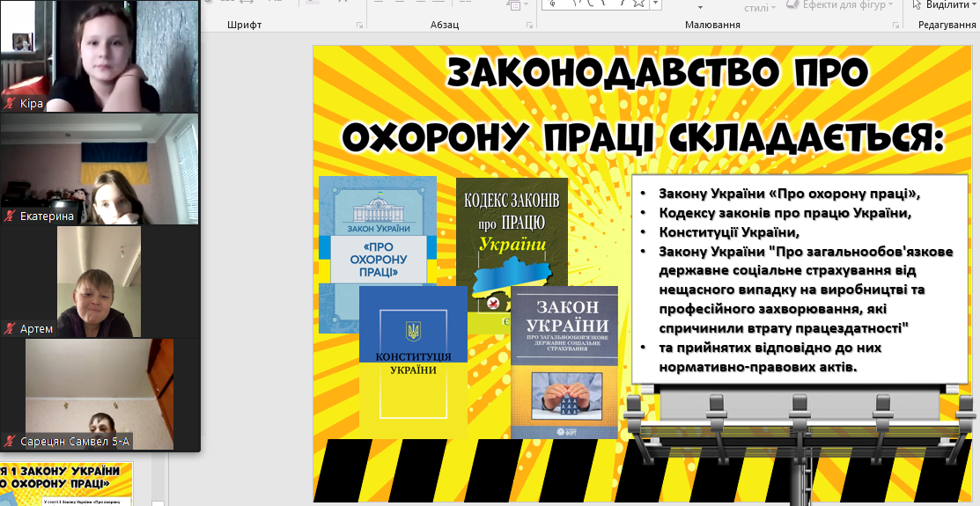This screenshot has width=980, height=506.
Task: Select Екатерина's video tile
Action: 100,169
